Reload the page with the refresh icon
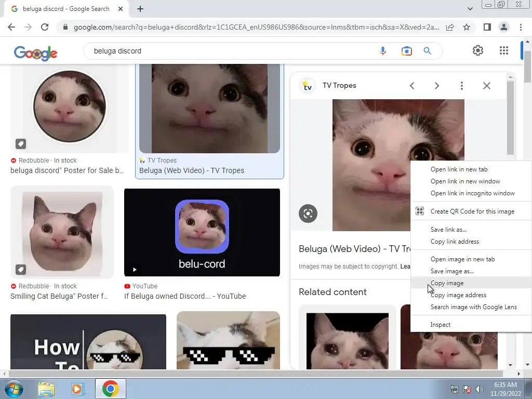 [x=45, y=27]
